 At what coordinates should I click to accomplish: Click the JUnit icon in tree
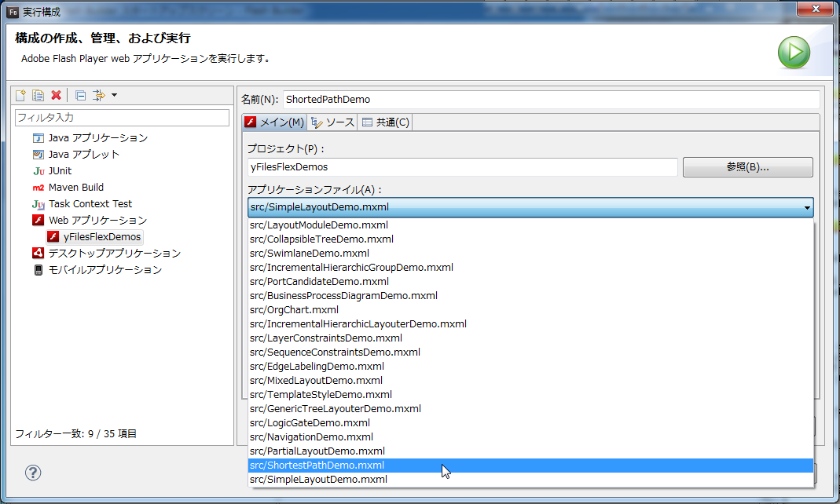(x=39, y=171)
